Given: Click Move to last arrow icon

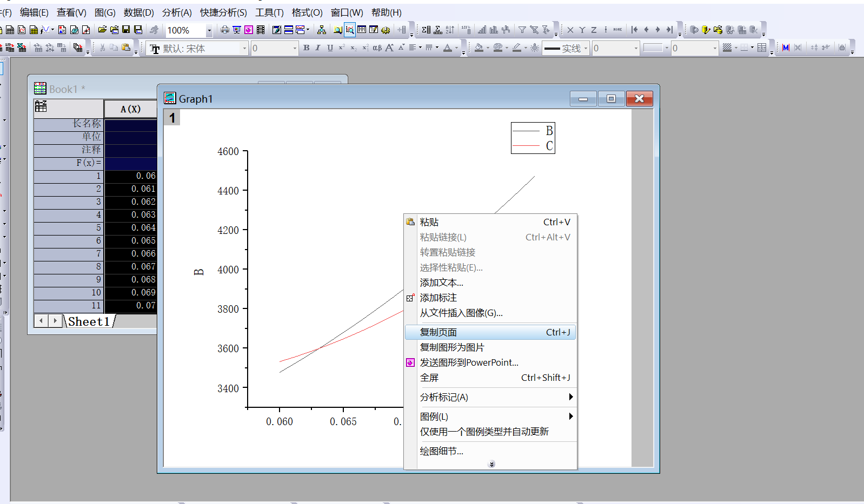Looking at the screenshot, I should click(x=669, y=30).
